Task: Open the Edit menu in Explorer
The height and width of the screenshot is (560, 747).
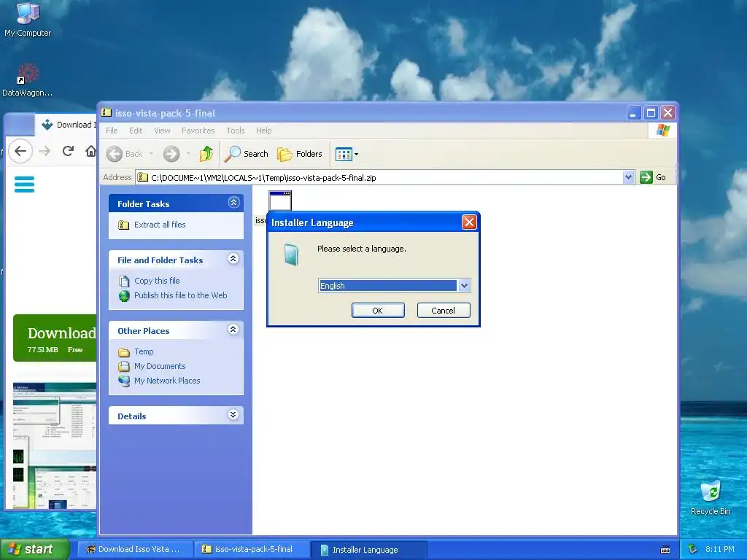Action: pos(136,131)
